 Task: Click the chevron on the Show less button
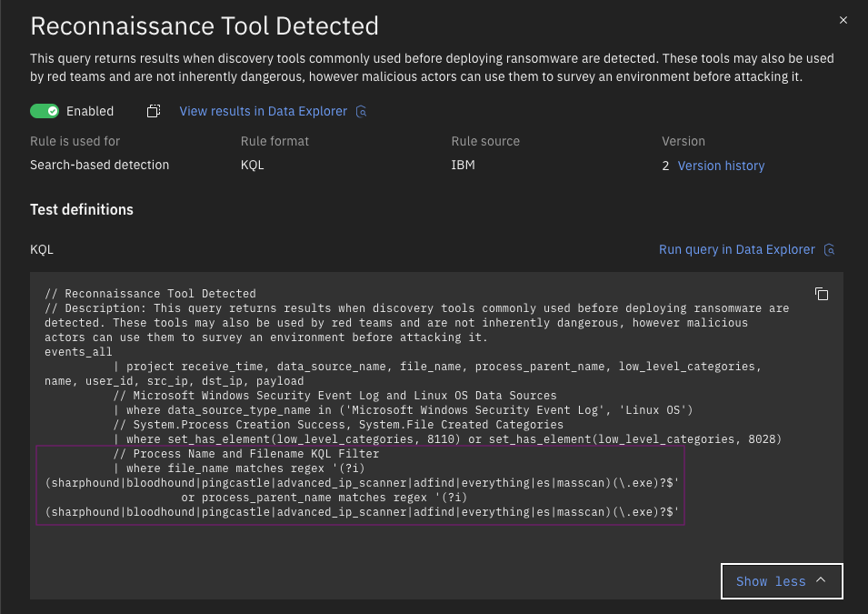[820, 580]
